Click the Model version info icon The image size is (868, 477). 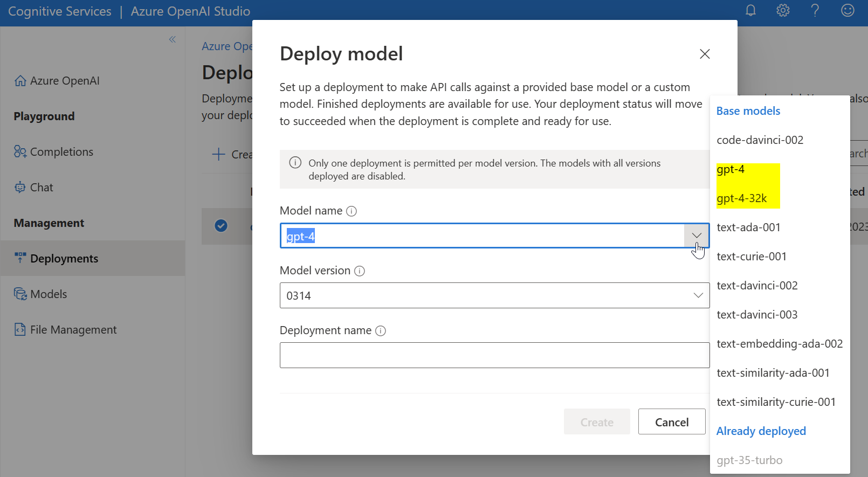coord(360,271)
